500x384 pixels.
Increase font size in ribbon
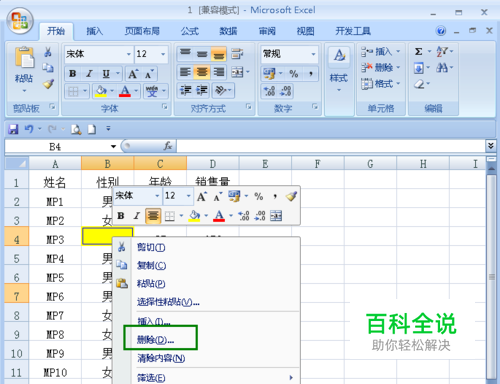point(133,74)
